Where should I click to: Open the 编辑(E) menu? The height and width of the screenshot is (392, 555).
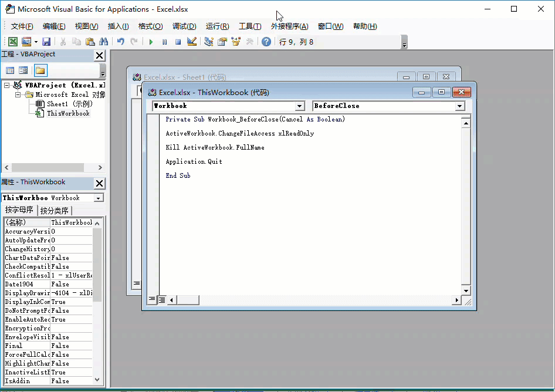54,26
